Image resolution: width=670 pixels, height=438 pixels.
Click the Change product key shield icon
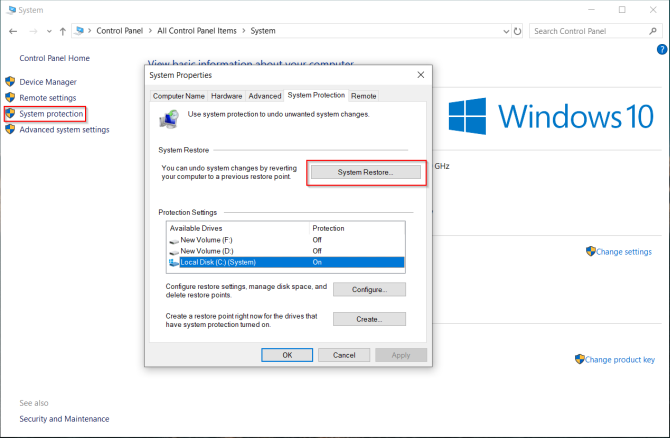(579, 359)
